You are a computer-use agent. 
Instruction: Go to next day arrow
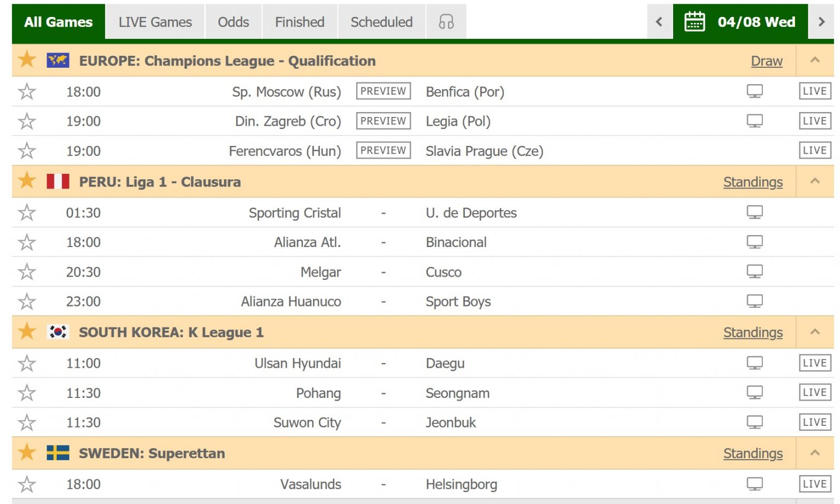(x=821, y=22)
